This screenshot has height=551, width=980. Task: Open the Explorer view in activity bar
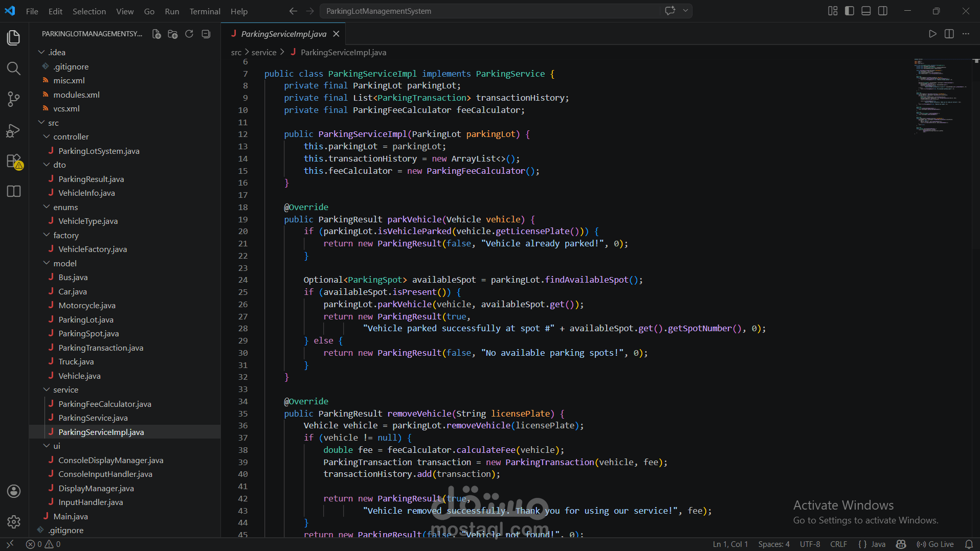click(x=14, y=37)
